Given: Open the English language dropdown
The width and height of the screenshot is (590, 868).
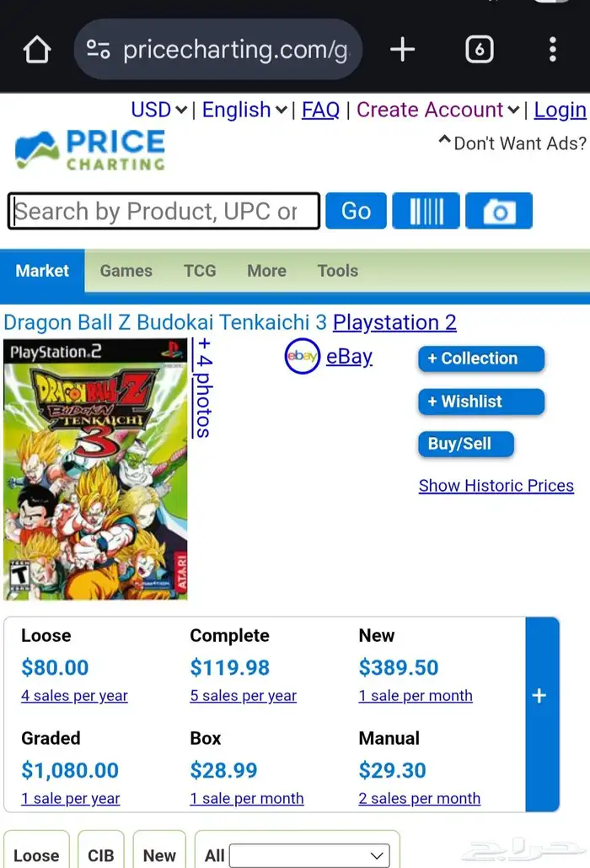Looking at the screenshot, I should point(243,110).
